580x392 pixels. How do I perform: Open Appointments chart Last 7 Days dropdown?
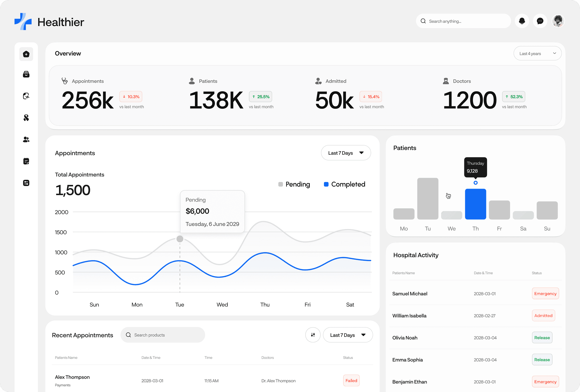(346, 153)
